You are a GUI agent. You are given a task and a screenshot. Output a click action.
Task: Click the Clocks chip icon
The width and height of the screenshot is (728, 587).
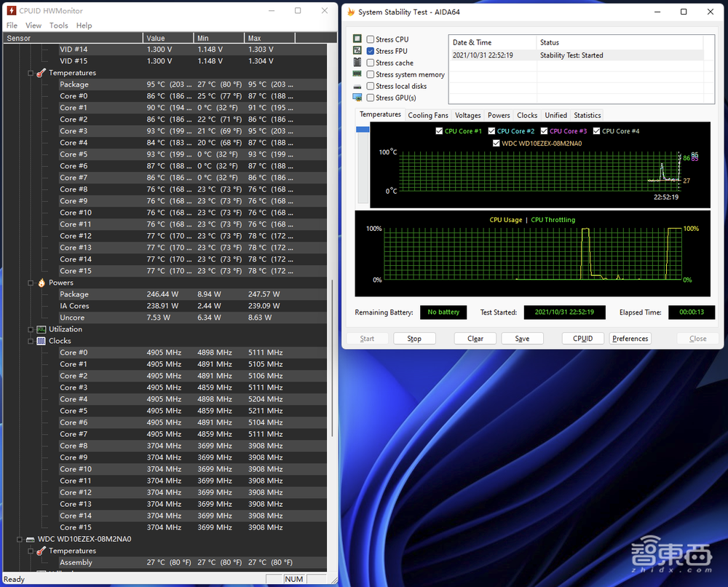tap(41, 341)
